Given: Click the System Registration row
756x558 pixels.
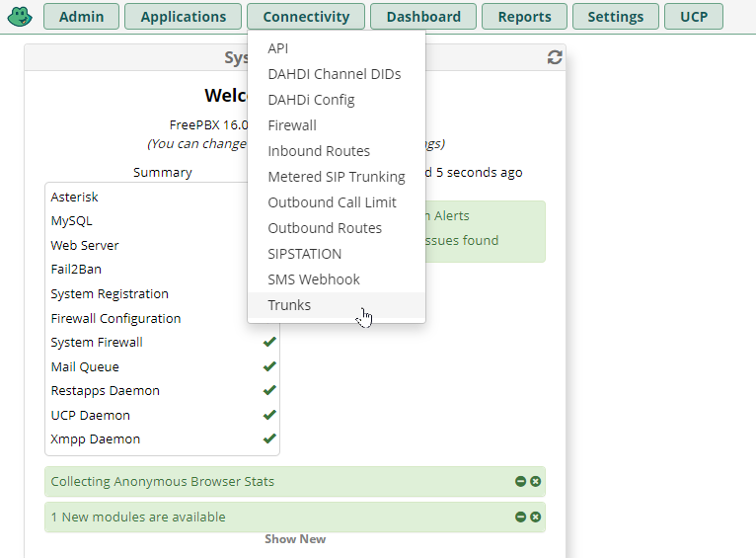Looking at the screenshot, I should coord(163,293).
